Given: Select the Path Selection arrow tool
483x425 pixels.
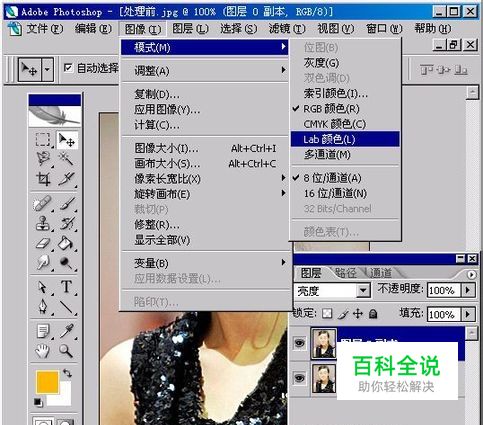Looking at the screenshot, I should pos(43,287).
